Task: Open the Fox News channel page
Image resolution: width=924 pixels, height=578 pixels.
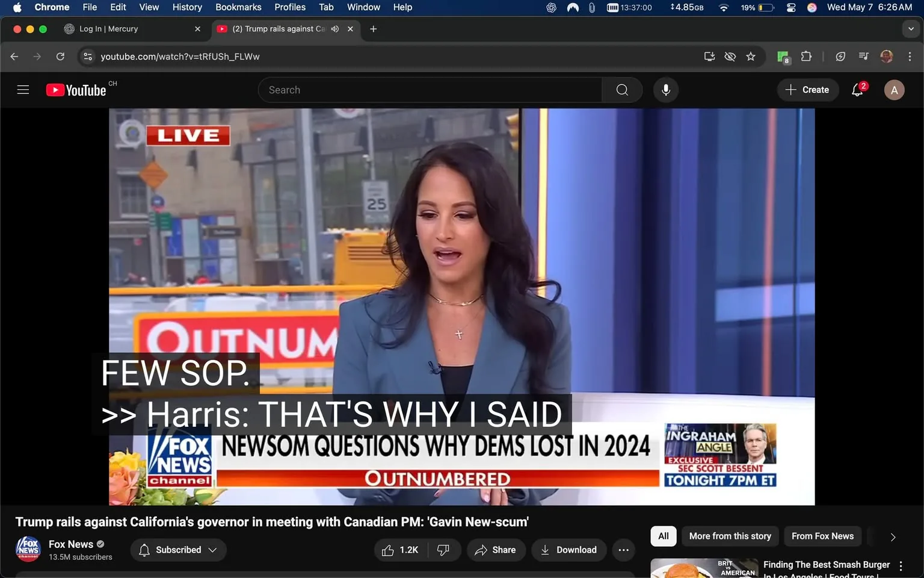Action: 71,544
